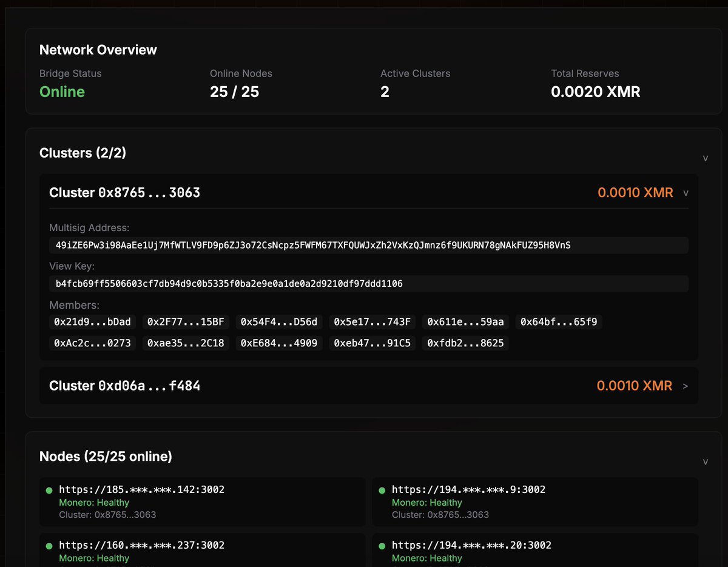
Task: Click Monero: Healthy for node 194.***.***.20
Action: pyautogui.click(x=422, y=558)
